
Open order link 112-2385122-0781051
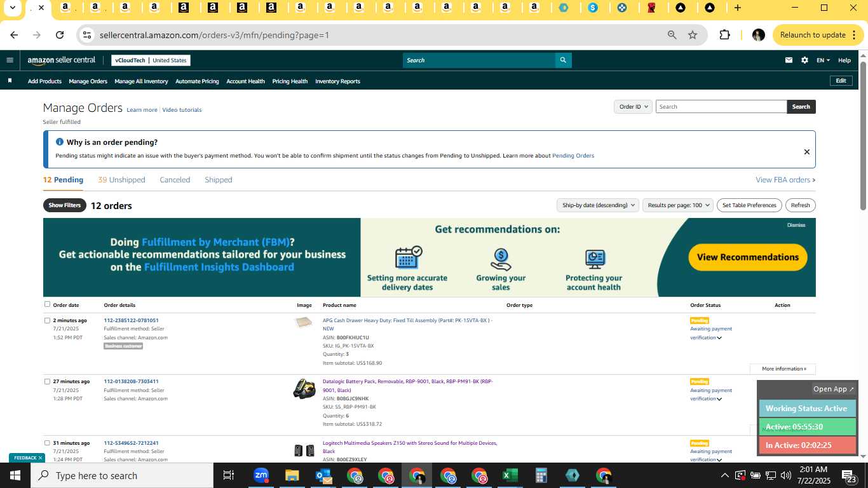131,320
